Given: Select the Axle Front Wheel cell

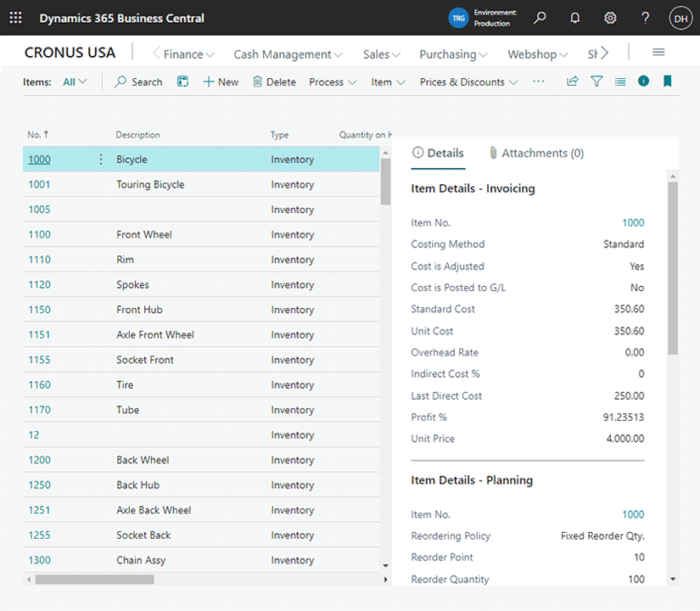Looking at the screenshot, I should coord(155,334).
